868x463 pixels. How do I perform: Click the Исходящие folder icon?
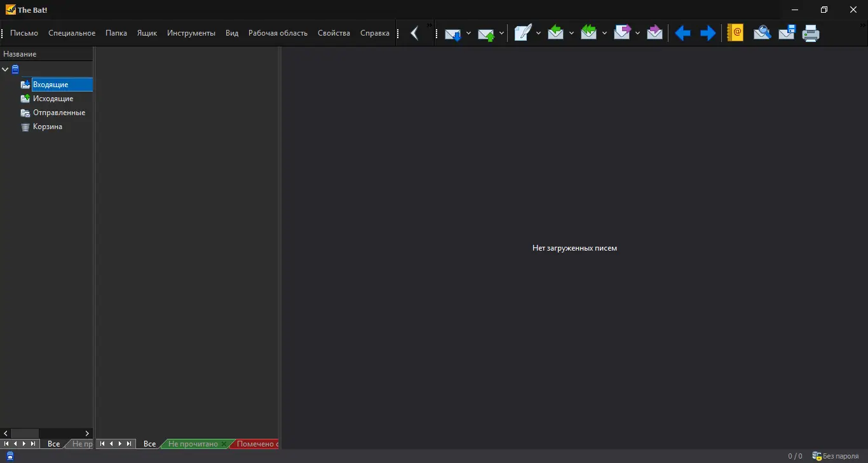(x=25, y=99)
